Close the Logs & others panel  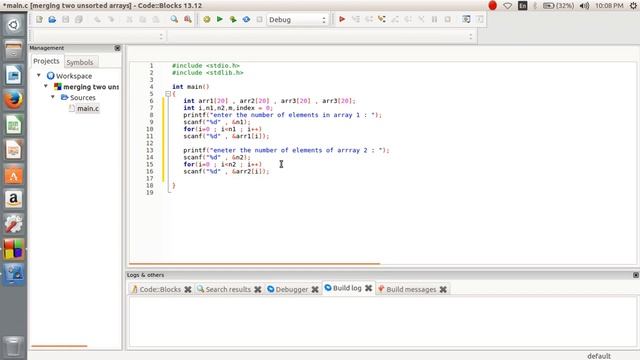pyautogui.click(x=636, y=275)
